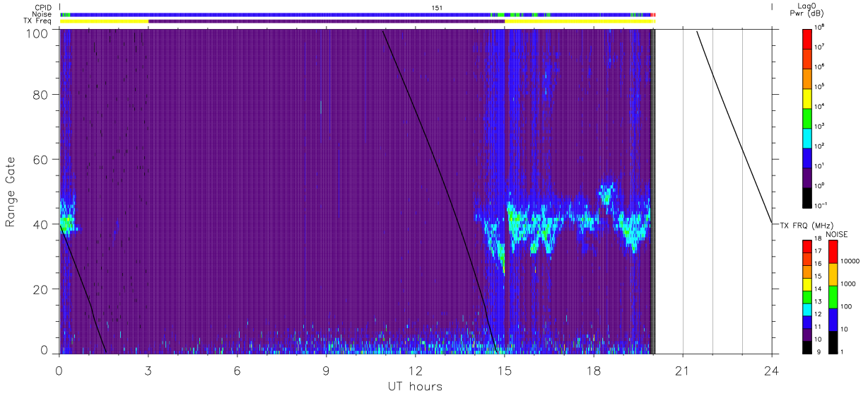Click the first yellow section of TX Freq bar
This screenshot has width=868, height=401.
click(x=104, y=21)
